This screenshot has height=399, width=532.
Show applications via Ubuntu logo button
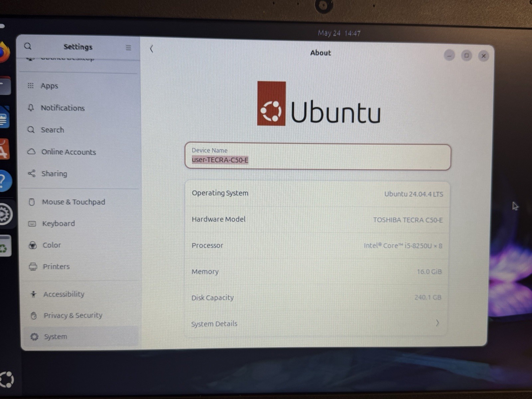tap(7, 379)
